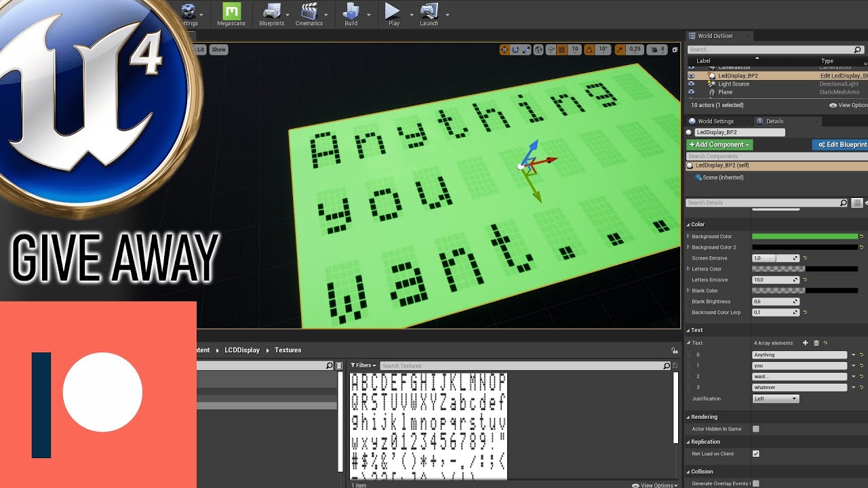Toggle Actor Hidden In Game checkbox
This screenshot has height=488, width=868.
[x=756, y=429]
